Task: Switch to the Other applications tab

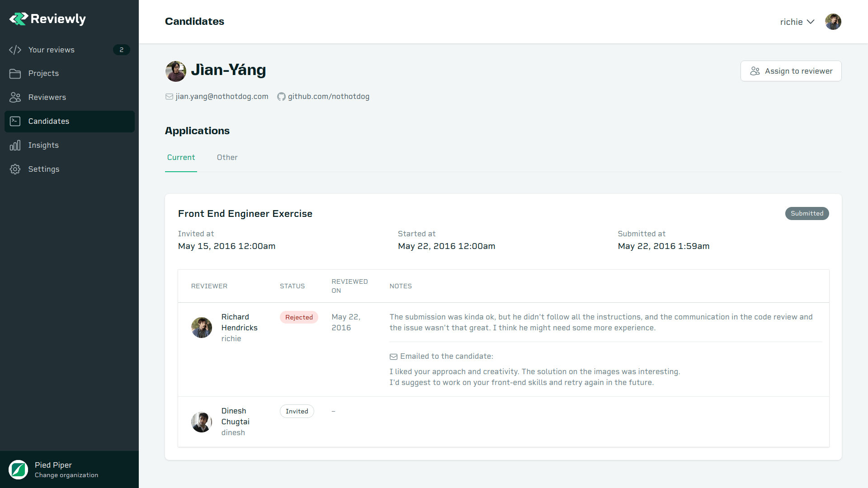Action: [x=227, y=157]
